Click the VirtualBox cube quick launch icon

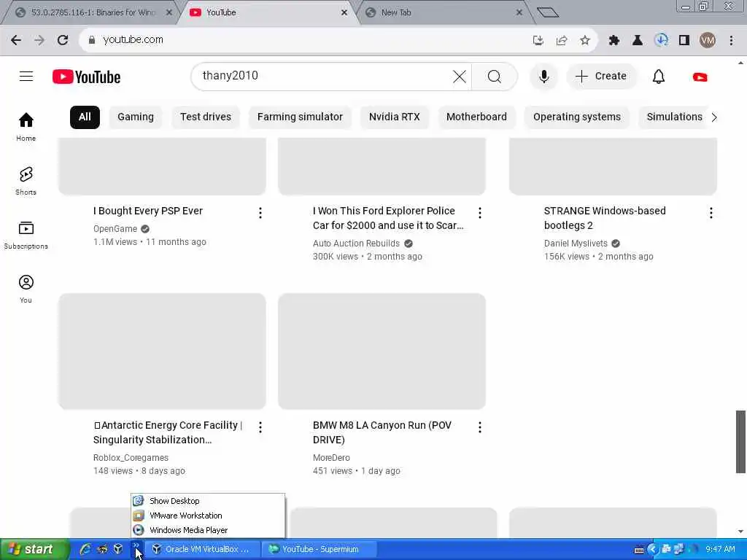(x=118, y=549)
